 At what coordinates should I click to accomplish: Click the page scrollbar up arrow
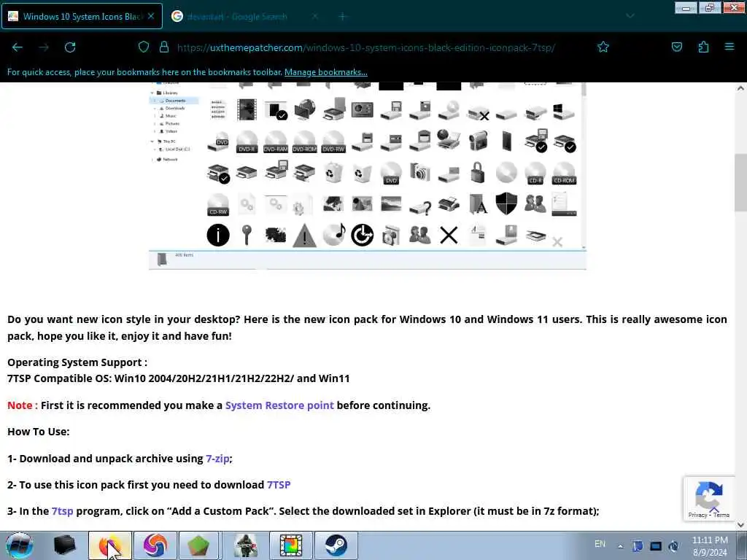741,88
